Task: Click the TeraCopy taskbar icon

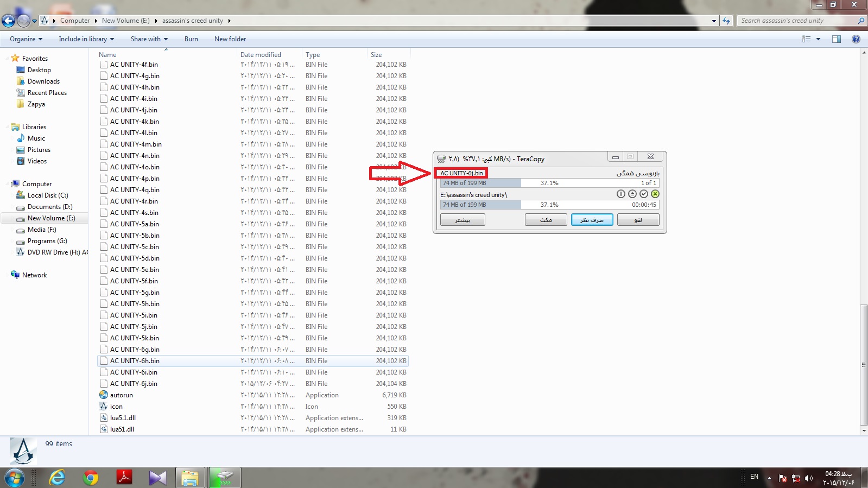Action: pyautogui.click(x=225, y=478)
